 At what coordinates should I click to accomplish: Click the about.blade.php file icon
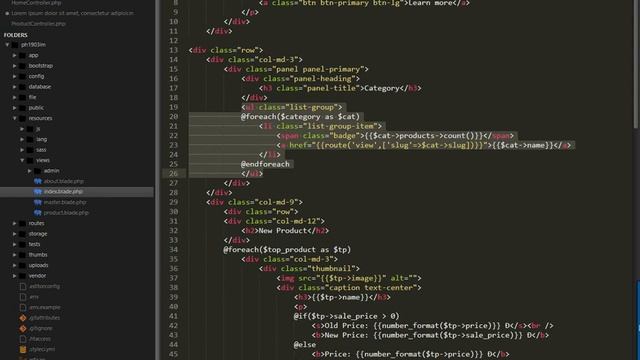click(38, 181)
